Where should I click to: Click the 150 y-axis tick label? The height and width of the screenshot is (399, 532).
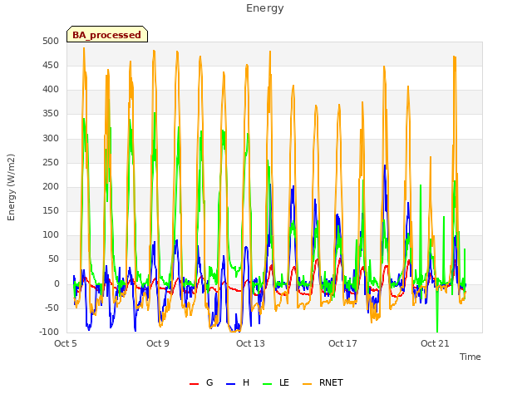(51, 210)
